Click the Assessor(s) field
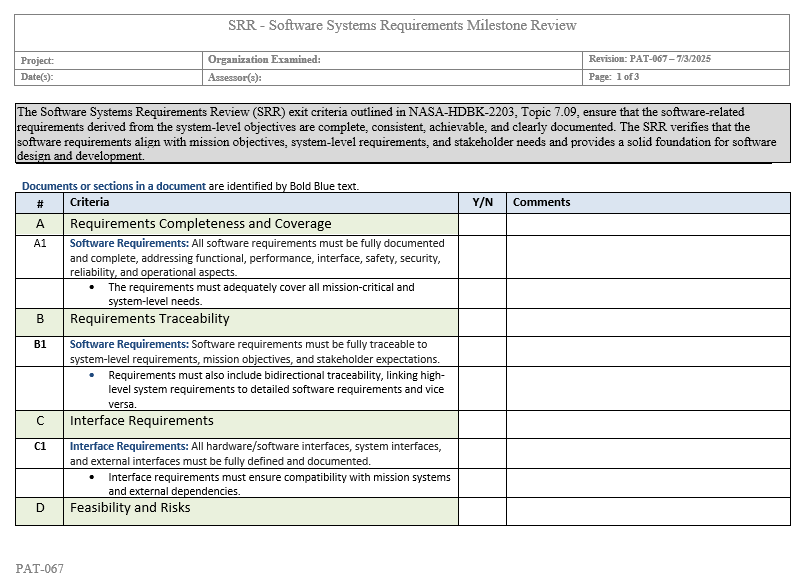Screen dimensions: 803x581 [x=393, y=77]
